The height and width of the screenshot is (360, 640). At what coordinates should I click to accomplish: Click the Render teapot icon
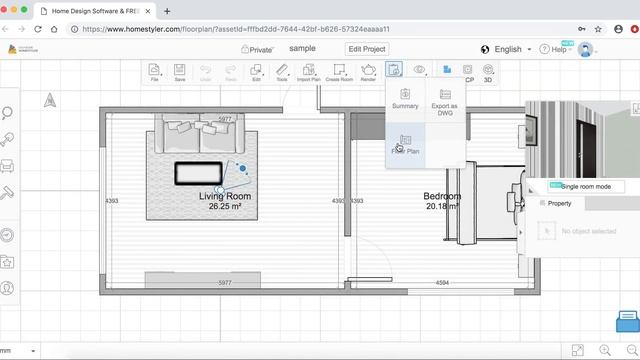(368, 72)
